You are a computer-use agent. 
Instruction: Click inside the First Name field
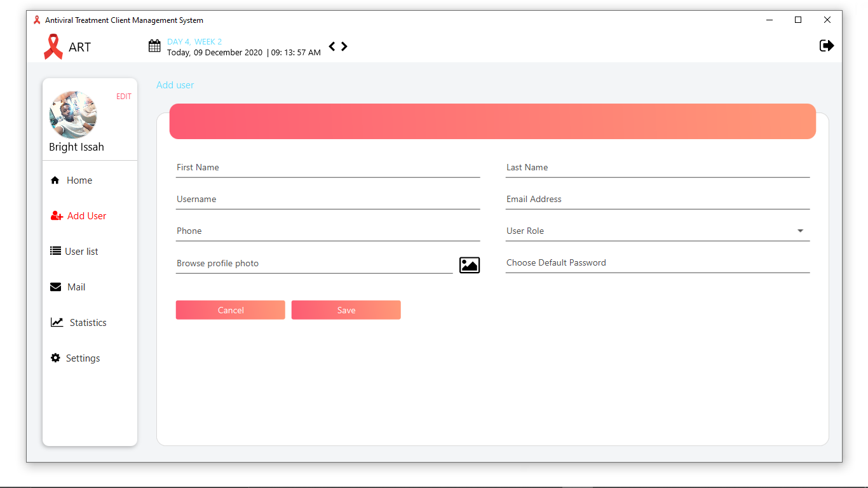pyautogui.click(x=286, y=167)
